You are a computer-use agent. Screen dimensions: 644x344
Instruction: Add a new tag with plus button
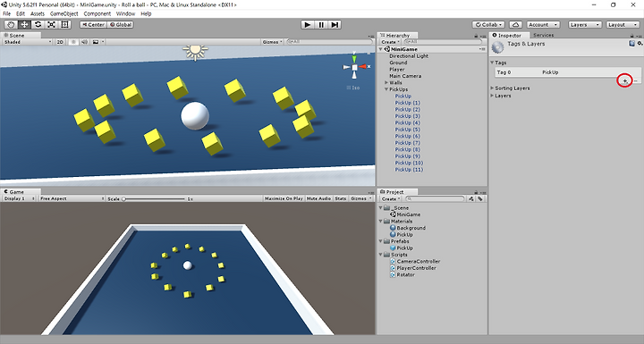[x=625, y=81]
